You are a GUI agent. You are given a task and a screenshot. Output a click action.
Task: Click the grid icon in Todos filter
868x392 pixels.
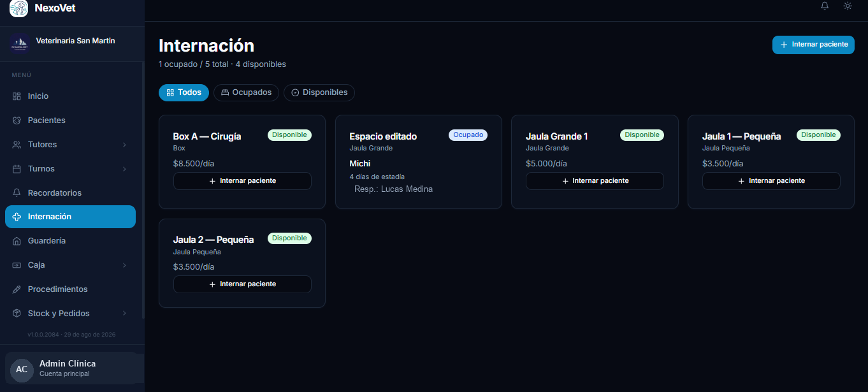pyautogui.click(x=170, y=92)
